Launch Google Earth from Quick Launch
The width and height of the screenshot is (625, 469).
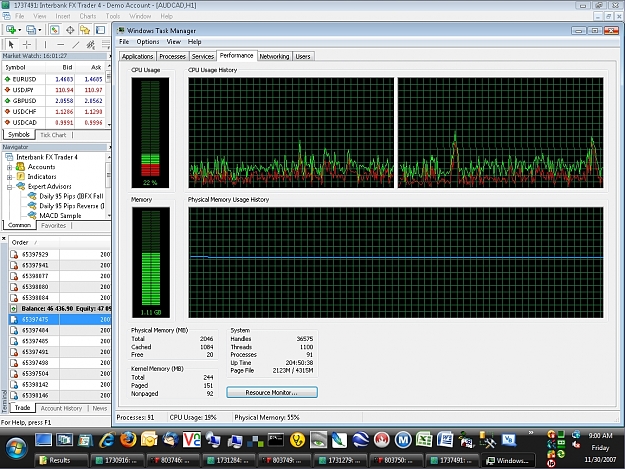point(360,440)
